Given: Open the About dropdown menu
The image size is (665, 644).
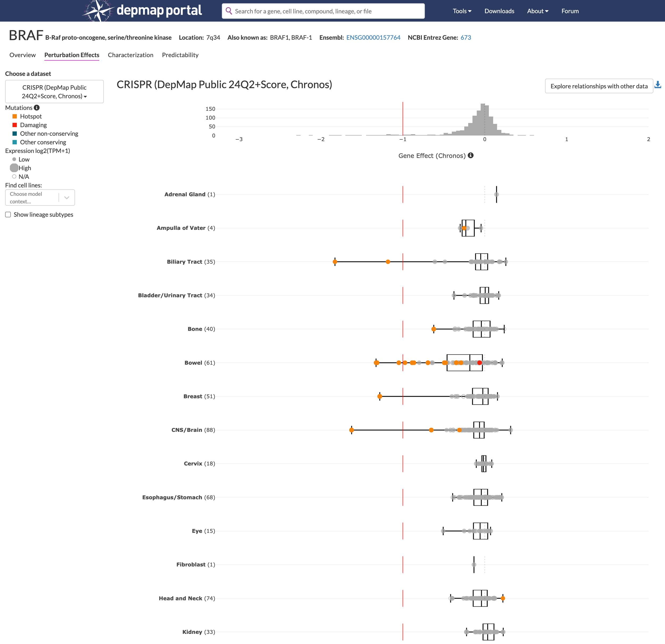Looking at the screenshot, I should 537,11.
